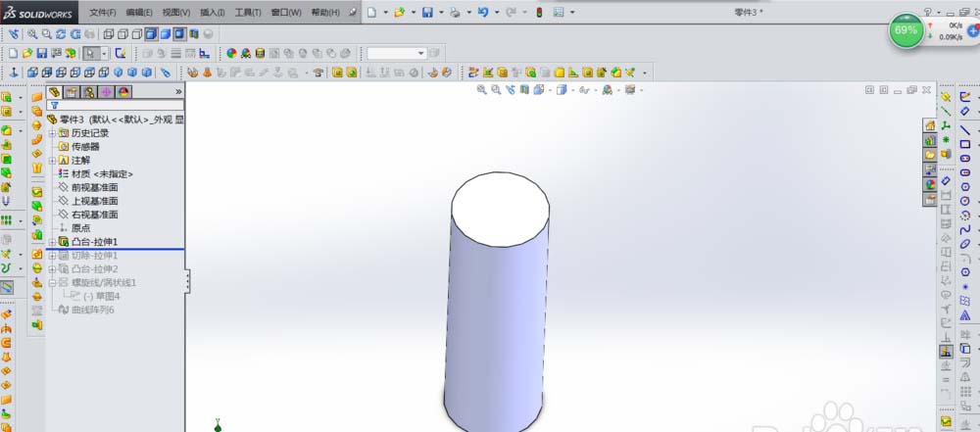The image size is (980, 432).
Task: Open the Appearances task pane tab
Action: point(930,184)
